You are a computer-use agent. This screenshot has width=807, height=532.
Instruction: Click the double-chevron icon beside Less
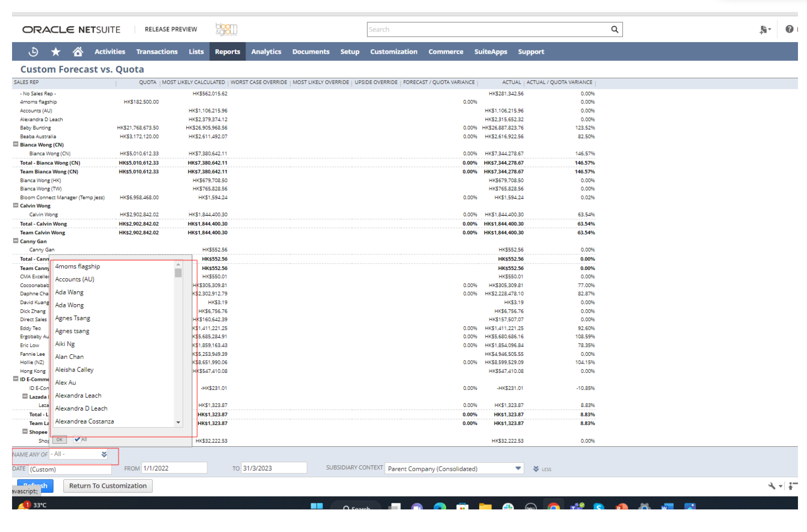click(x=536, y=469)
